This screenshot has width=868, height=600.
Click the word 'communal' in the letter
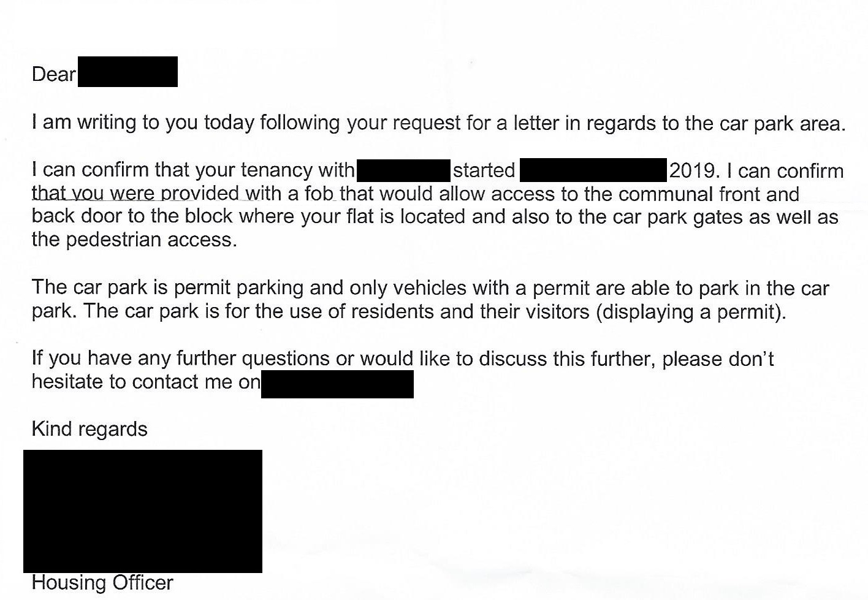point(661,194)
